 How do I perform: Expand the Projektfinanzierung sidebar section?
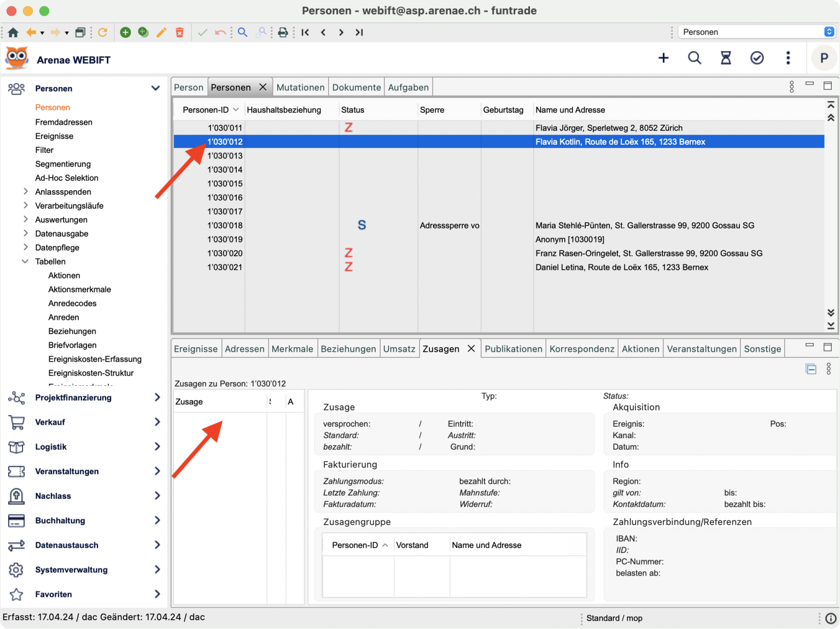(x=157, y=397)
